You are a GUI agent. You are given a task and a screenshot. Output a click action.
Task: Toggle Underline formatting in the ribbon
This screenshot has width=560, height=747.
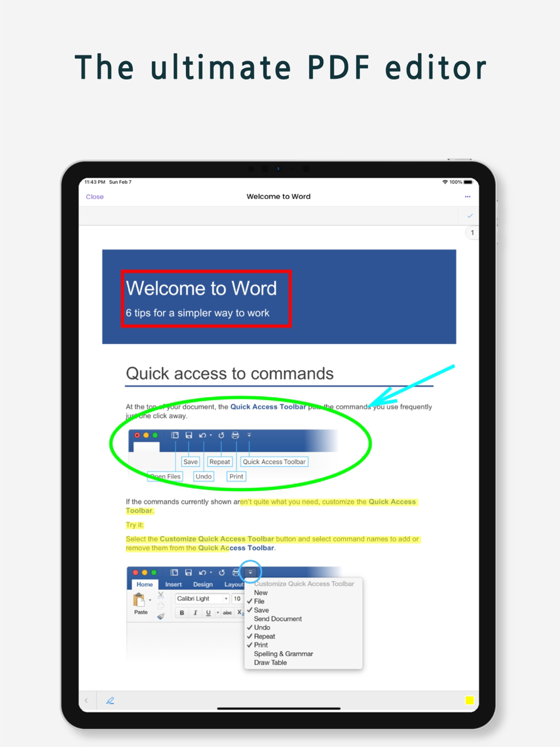[x=208, y=613]
